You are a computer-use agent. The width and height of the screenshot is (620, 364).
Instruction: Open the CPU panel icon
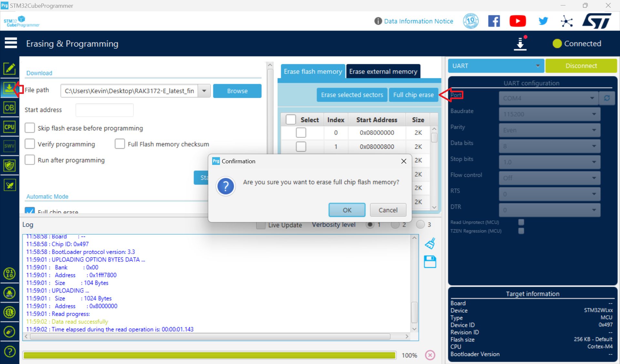pos(9,127)
